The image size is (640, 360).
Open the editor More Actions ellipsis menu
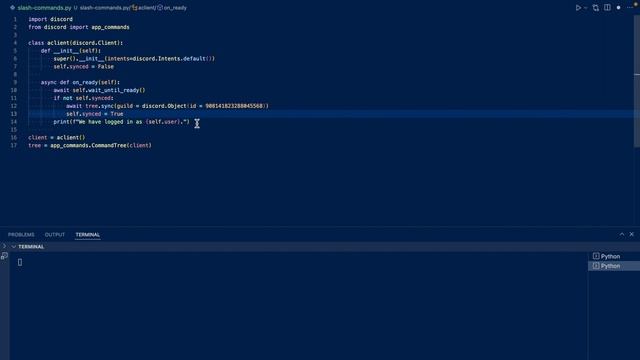tap(630, 8)
